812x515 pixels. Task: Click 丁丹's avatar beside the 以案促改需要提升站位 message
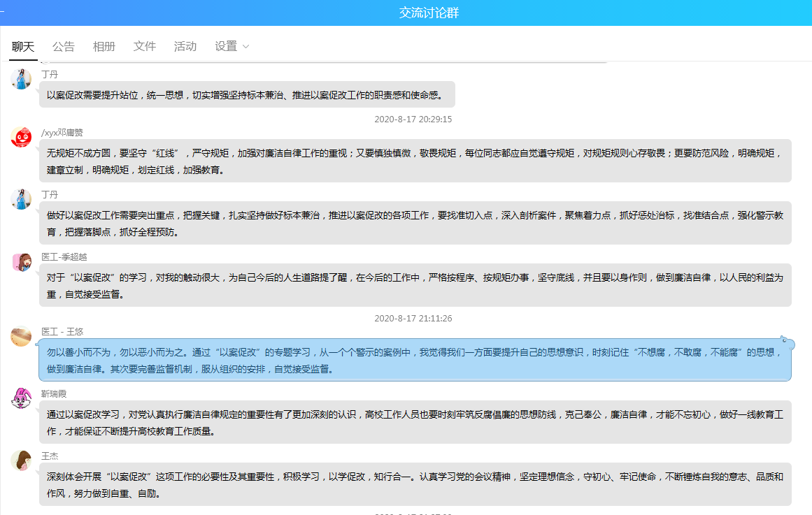[22, 79]
